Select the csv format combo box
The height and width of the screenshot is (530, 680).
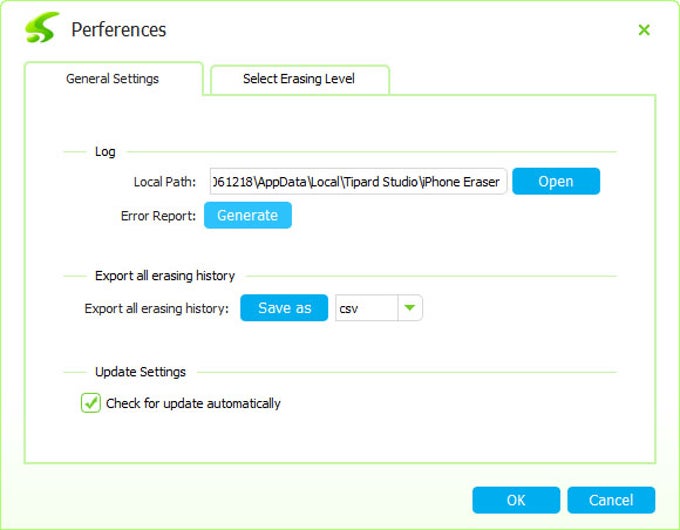366,309
